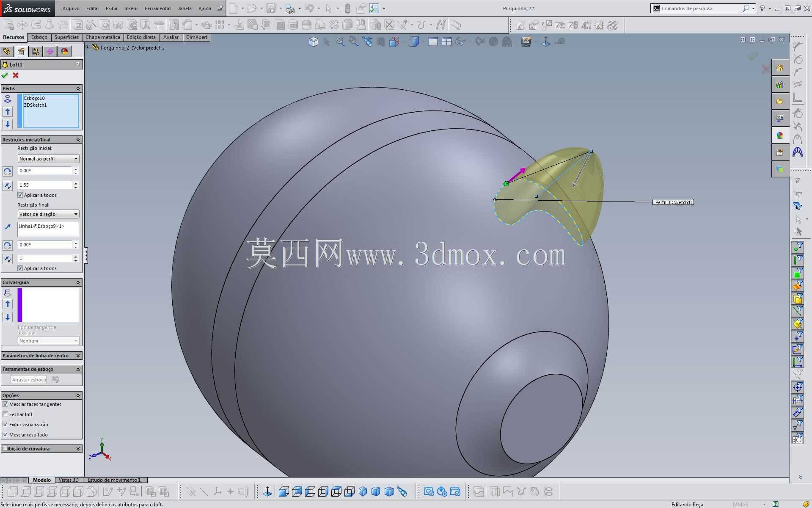
Task: Open SolidWorks Resources home icon in task pane
Action: (780, 68)
